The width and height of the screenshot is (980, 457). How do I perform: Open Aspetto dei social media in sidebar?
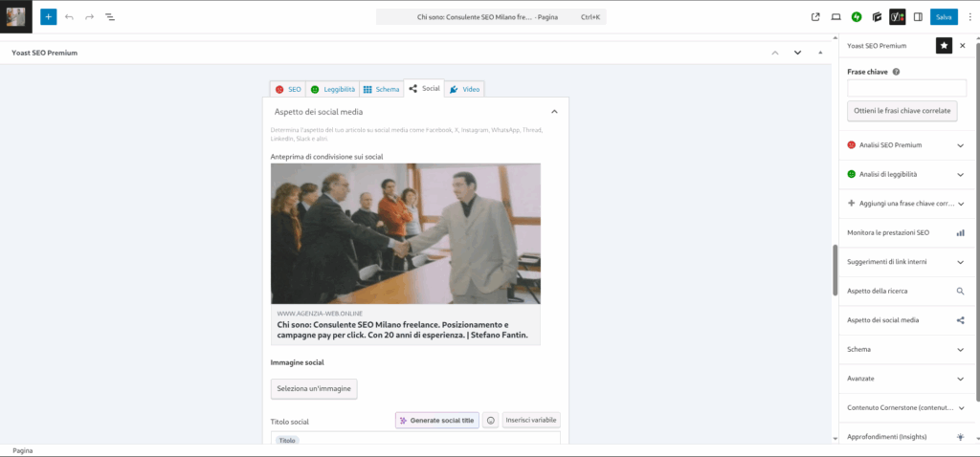[906, 320]
